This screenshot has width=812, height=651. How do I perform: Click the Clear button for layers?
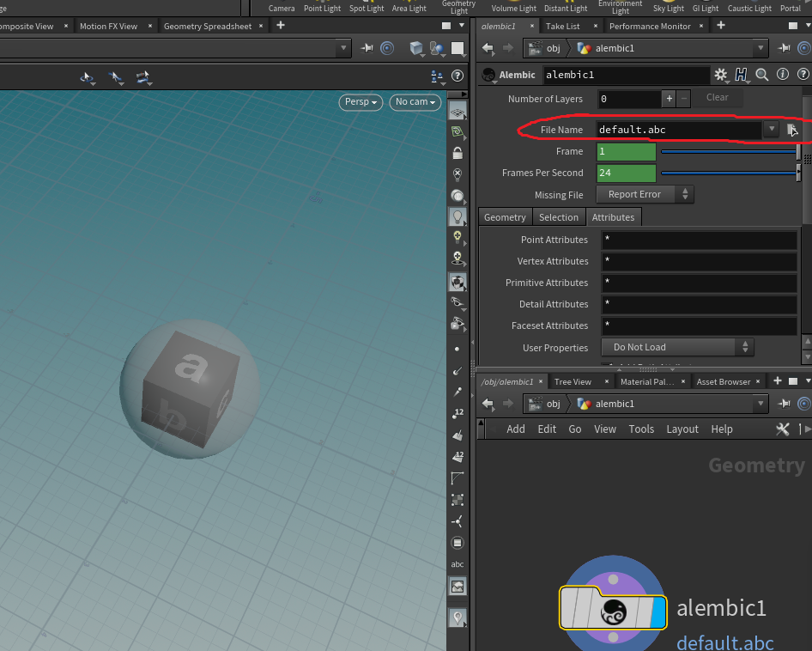[x=718, y=97]
